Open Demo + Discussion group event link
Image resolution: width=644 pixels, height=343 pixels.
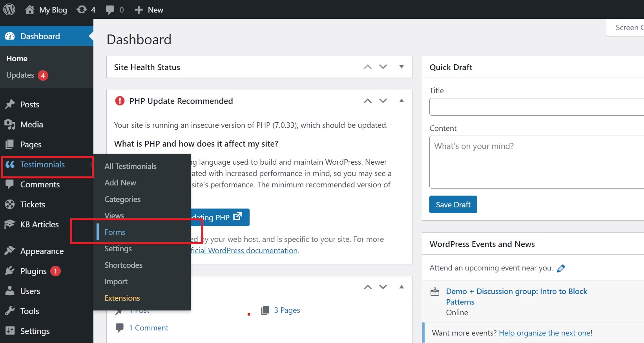(x=516, y=296)
